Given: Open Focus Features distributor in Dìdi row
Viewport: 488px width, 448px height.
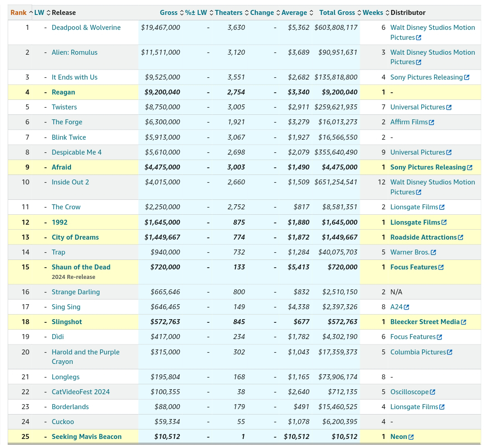Looking at the screenshot, I should (x=413, y=337).
